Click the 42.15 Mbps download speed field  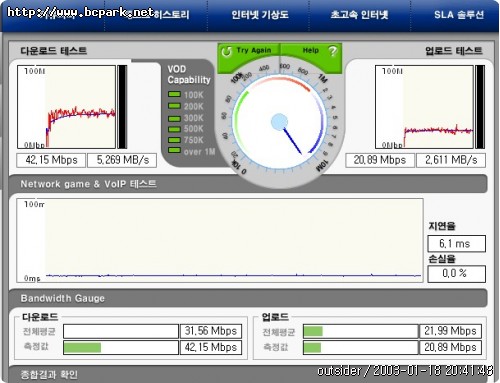pyautogui.click(x=51, y=160)
